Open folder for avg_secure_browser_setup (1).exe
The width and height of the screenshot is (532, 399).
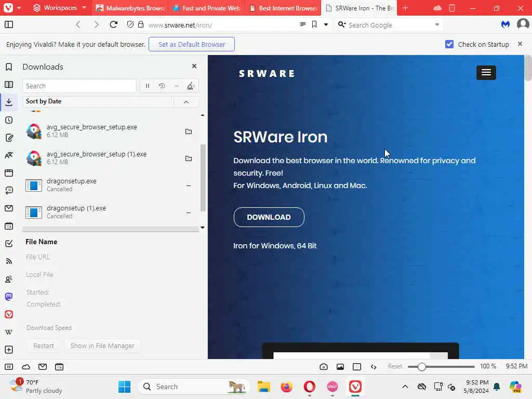coord(189,158)
